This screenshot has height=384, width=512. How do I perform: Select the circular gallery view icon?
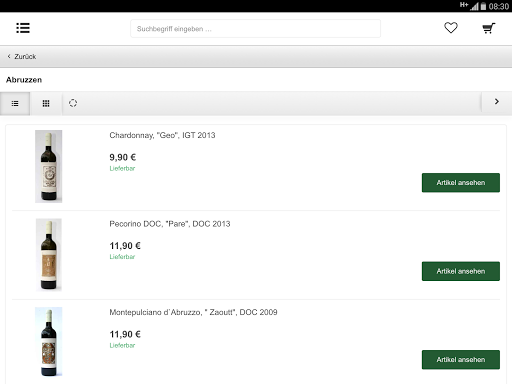(x=73, y=103)
